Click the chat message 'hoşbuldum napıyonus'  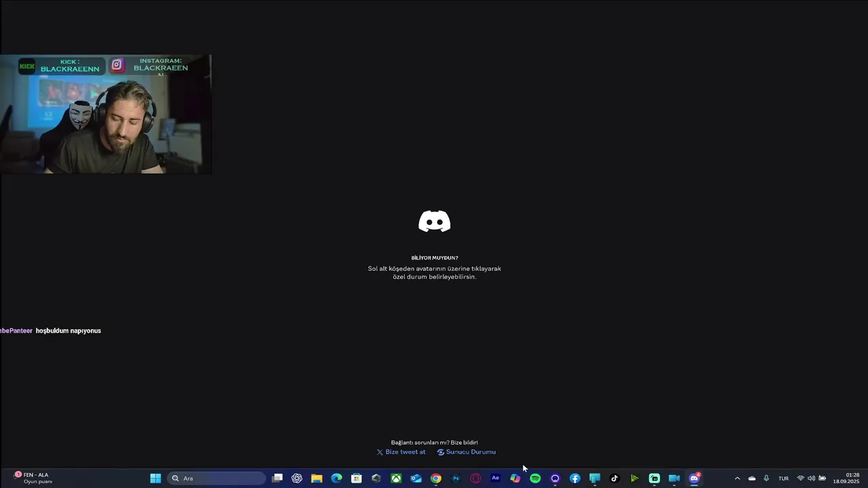click(x=68, y=331)
